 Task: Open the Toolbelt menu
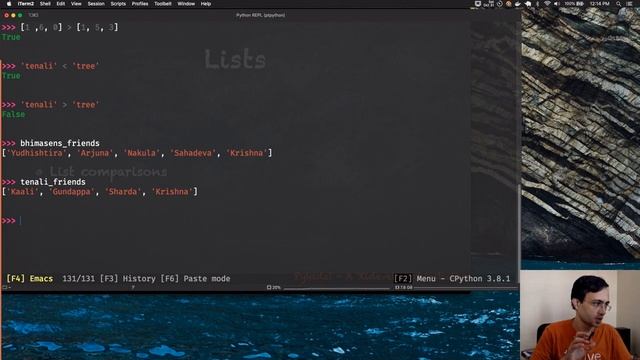tap(162, 4)
